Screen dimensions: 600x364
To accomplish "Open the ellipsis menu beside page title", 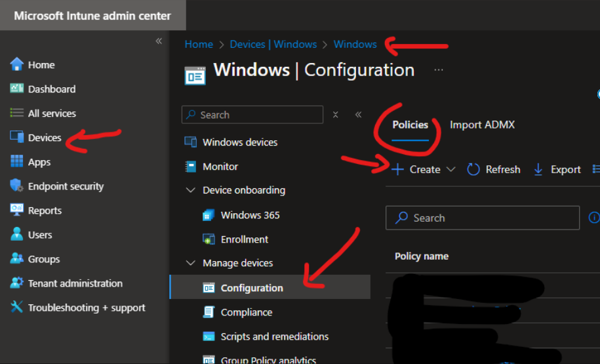I will [x=439, y=70].
